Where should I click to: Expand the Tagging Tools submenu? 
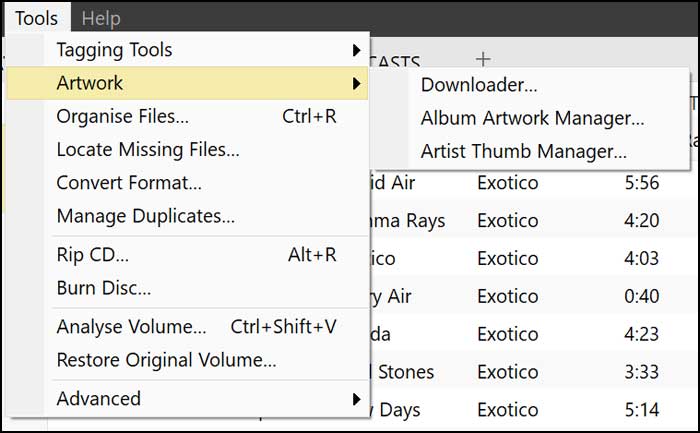point(114,50)
